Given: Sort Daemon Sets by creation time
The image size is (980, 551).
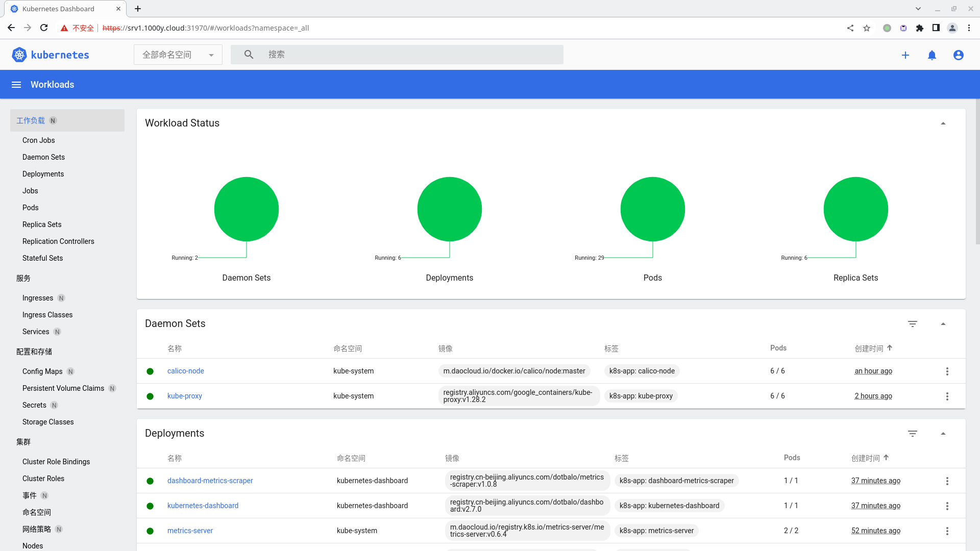Looking at the screenshot, I should point(873,348).
